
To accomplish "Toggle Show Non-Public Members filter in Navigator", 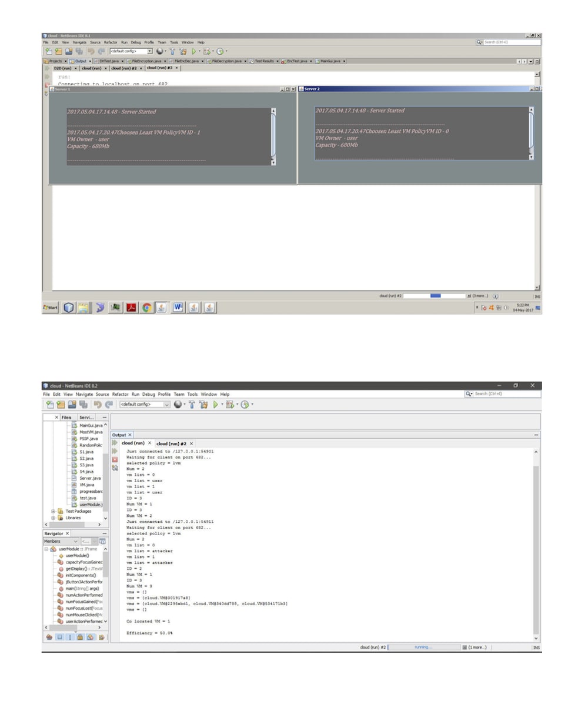I will 80,637.
